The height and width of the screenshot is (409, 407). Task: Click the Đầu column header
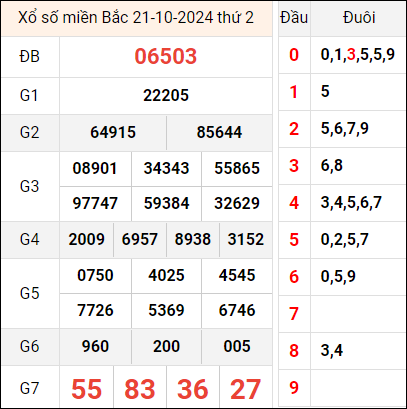point(294,18)
